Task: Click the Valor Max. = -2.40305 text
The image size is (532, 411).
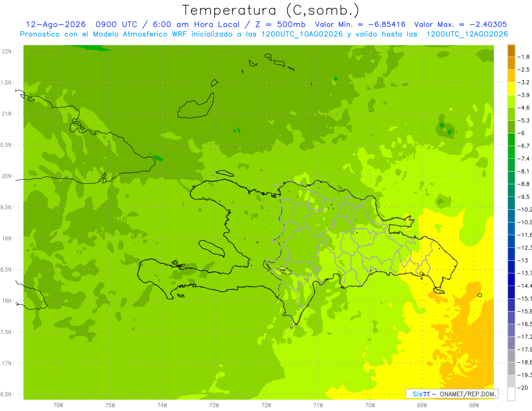Action: click(x=460, y=24)
